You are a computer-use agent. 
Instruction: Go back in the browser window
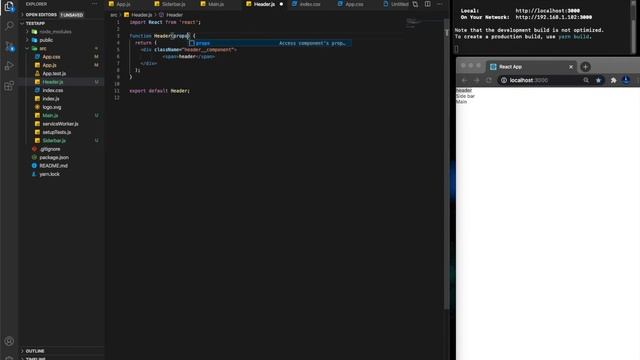click(464, 80)
